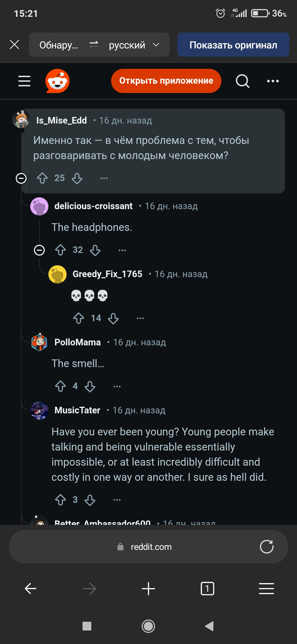The image size is (297, 644).
Task: Downvote the PolloMama comment
Action: [90, 386]
